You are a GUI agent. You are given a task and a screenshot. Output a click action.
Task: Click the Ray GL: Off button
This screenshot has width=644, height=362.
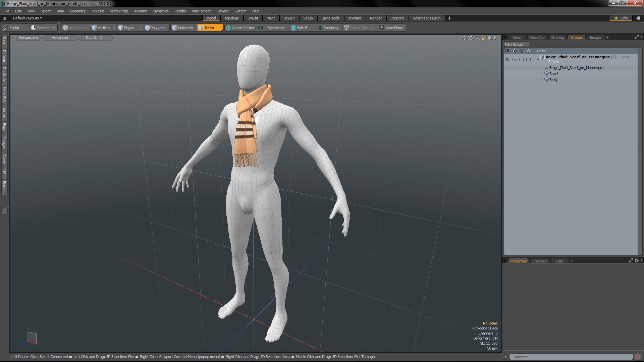pos(95,38)
